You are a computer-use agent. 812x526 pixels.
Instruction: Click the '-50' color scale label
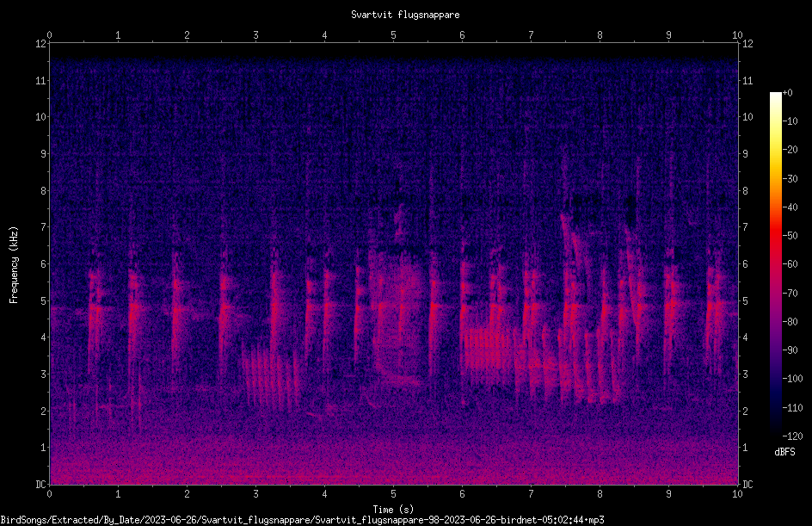790,236
